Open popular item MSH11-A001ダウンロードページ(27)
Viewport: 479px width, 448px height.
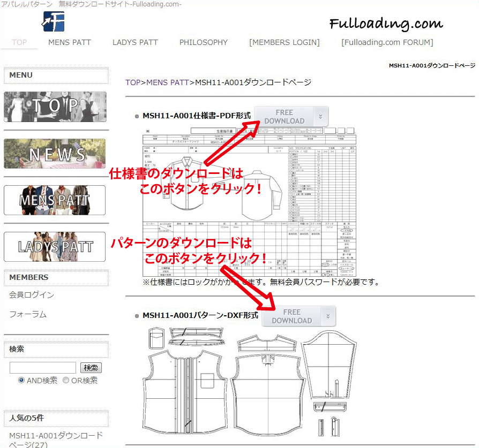(56, 440)
